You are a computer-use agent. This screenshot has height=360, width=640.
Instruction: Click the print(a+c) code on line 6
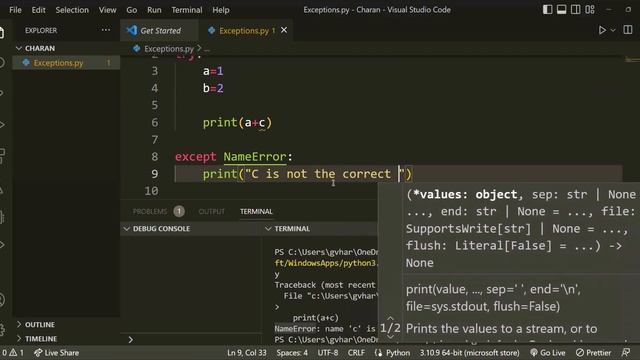click(237, 122)
